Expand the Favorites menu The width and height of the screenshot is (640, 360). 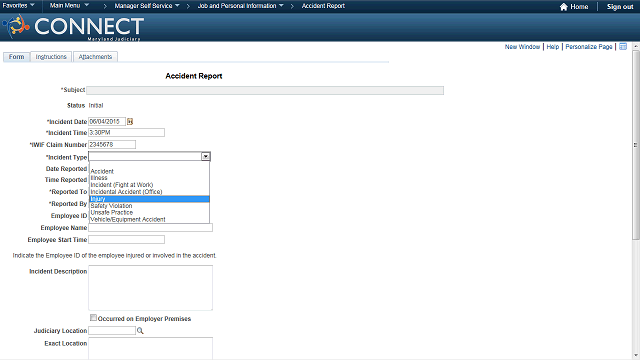(18, 6)
